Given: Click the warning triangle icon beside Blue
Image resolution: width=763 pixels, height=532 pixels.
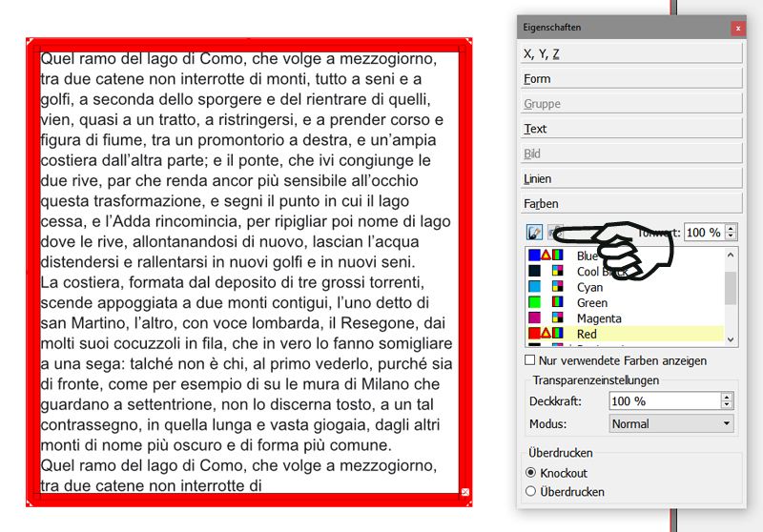Looking at the screenshot, I should [x=546, y=256].
